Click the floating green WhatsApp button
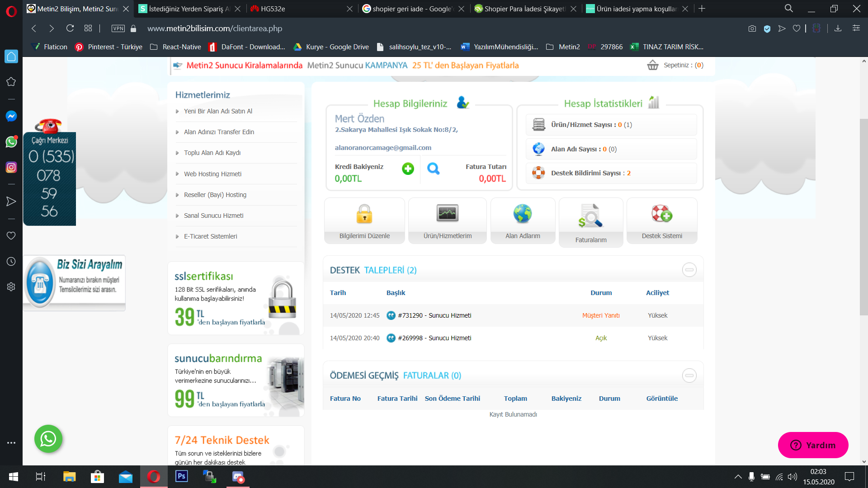The image size is (868, 488). click(48, 439)
